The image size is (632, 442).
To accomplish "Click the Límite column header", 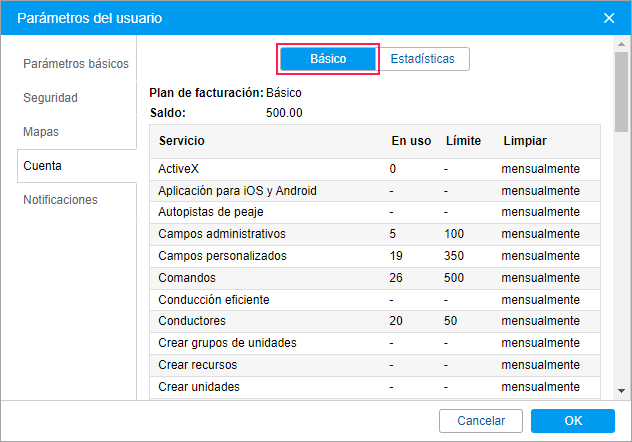I will (x=464, y=141).
